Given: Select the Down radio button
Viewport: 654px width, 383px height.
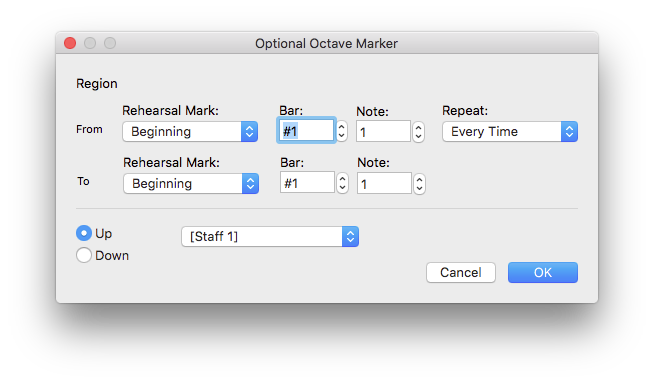Looking at the screenshot, I should pos(84,255).
